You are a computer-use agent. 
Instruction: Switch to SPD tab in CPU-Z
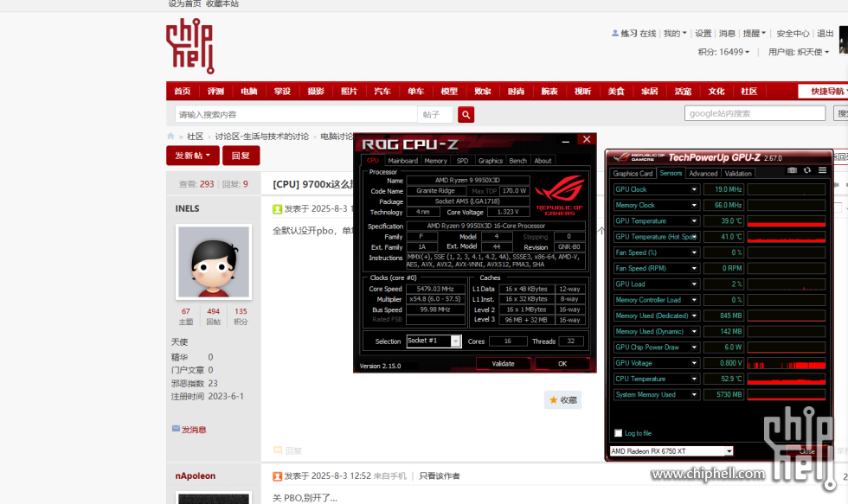[x=462, y=161]
